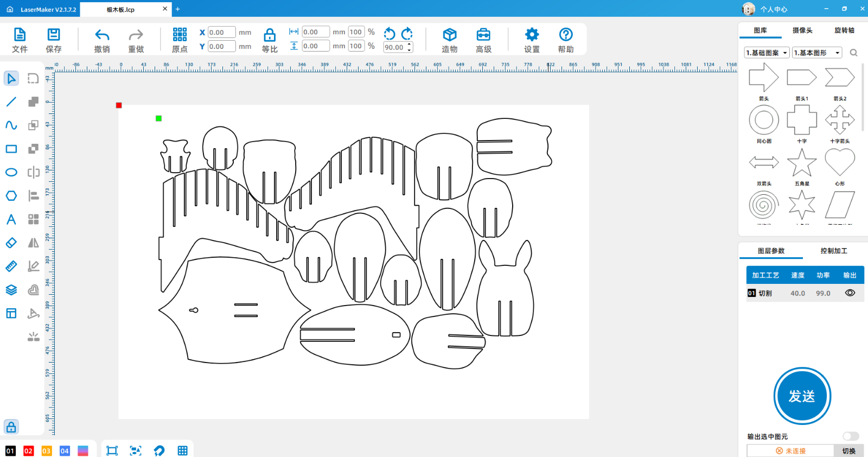Open the 控制加工 tab
Screen dimensions: 868x457
click(x=833, y=251)
